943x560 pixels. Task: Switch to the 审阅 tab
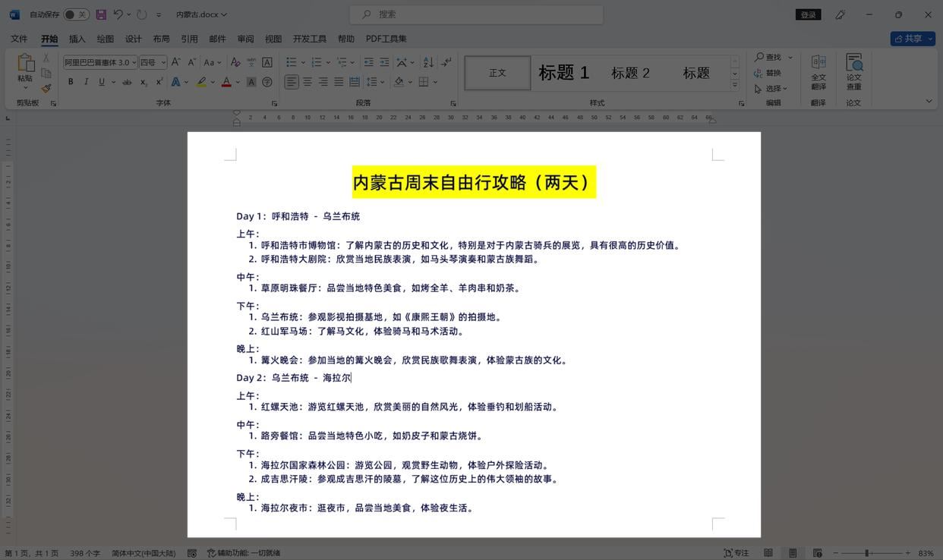[245, 39]
